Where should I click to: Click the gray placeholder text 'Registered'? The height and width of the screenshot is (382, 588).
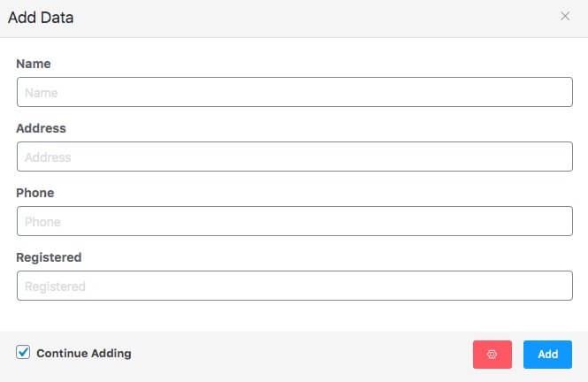(x=55, y=286)
